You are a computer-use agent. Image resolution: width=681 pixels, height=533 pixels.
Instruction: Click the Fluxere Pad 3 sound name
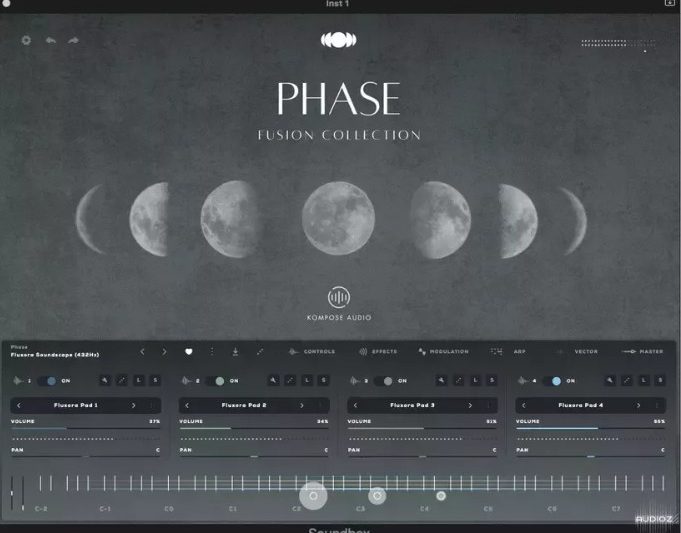point(412,405)
